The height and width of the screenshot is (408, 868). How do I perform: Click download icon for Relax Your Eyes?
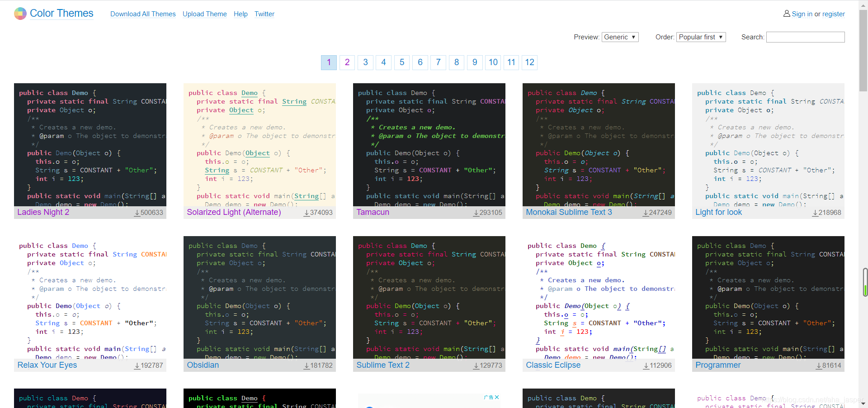tap(137, 365)
